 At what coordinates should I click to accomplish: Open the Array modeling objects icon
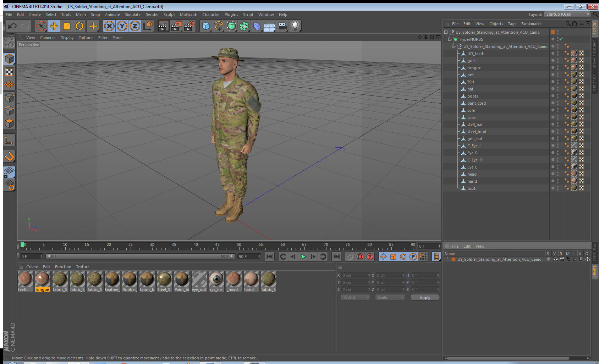tap(244, 26)
